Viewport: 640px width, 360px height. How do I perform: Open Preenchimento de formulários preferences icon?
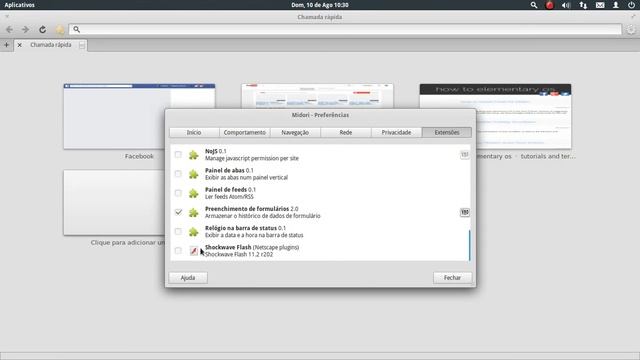point(464,212)
